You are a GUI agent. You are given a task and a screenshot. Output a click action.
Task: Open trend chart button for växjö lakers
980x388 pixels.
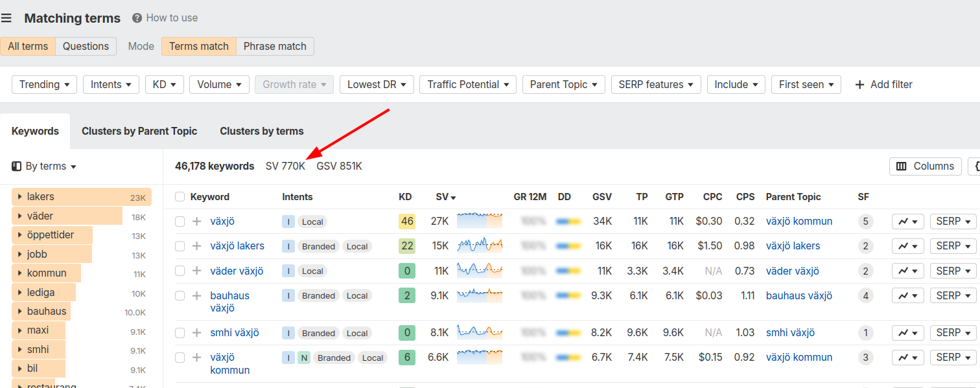point(907,246)
